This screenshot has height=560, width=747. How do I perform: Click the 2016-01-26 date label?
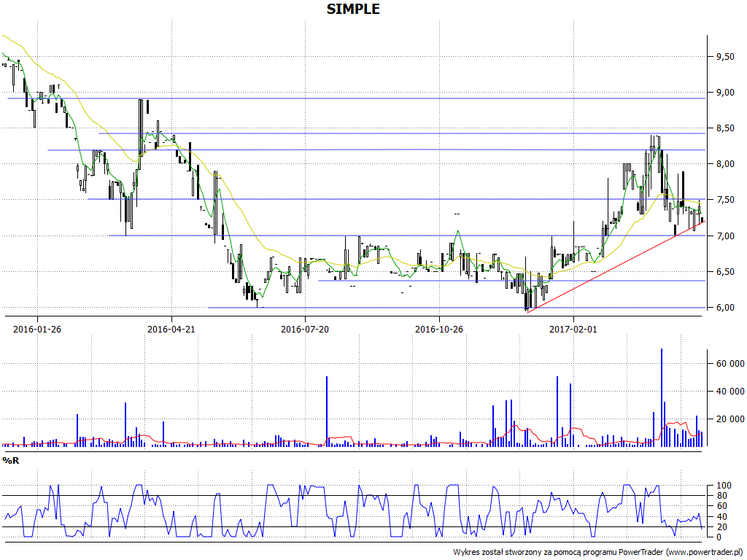(37, 329)
